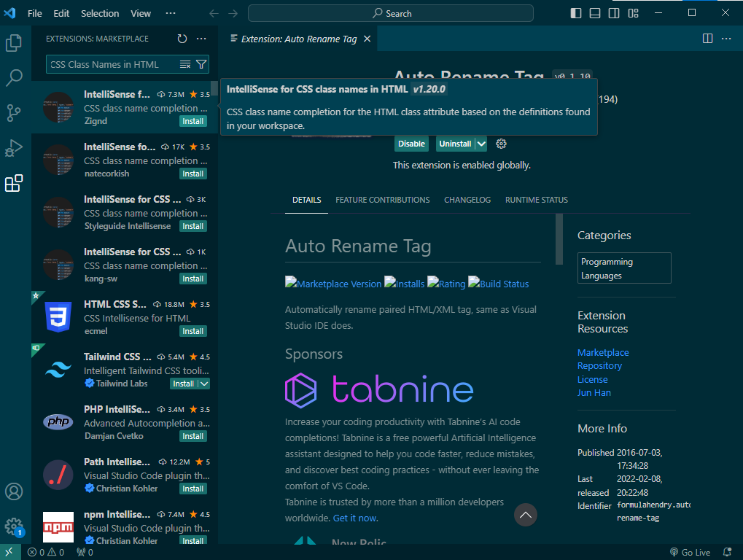Click the extensions list scrollbar
Viewport: 743px width, 560px height.
click(x=214, y=88)
